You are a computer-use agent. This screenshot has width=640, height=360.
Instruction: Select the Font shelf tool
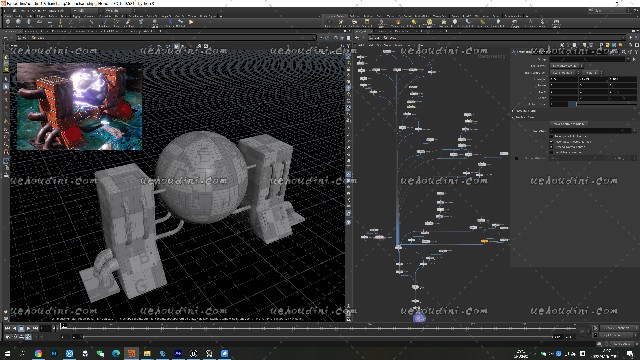(141, 22)
